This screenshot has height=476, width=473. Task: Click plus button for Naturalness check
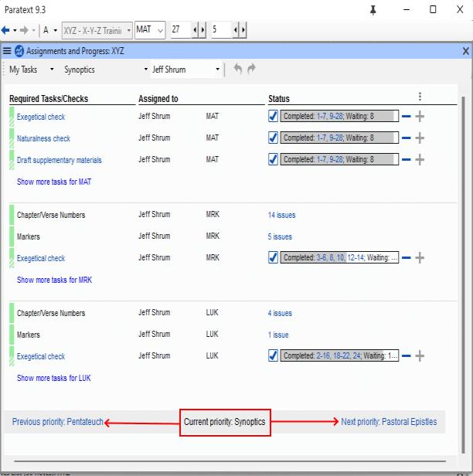(x=420, y=138)
